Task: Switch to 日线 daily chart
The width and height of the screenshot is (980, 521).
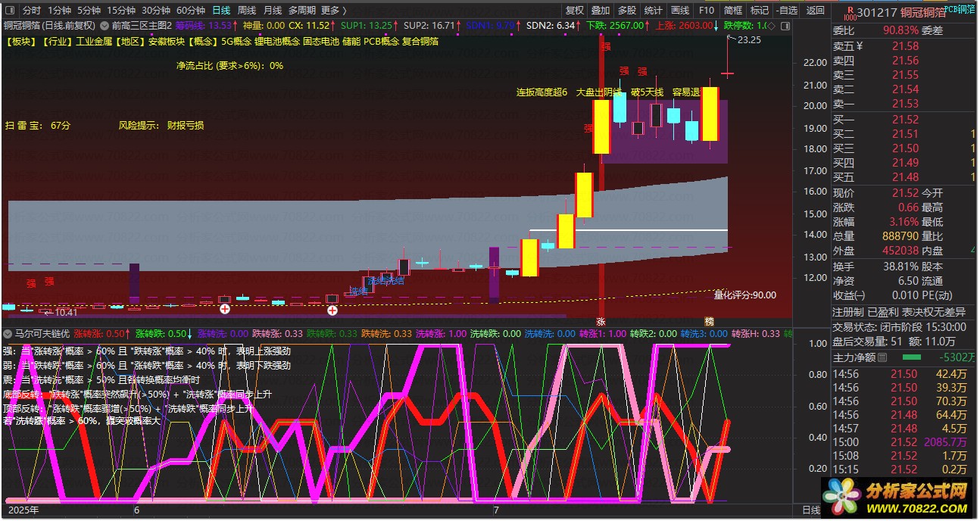Action: point(221,11)
